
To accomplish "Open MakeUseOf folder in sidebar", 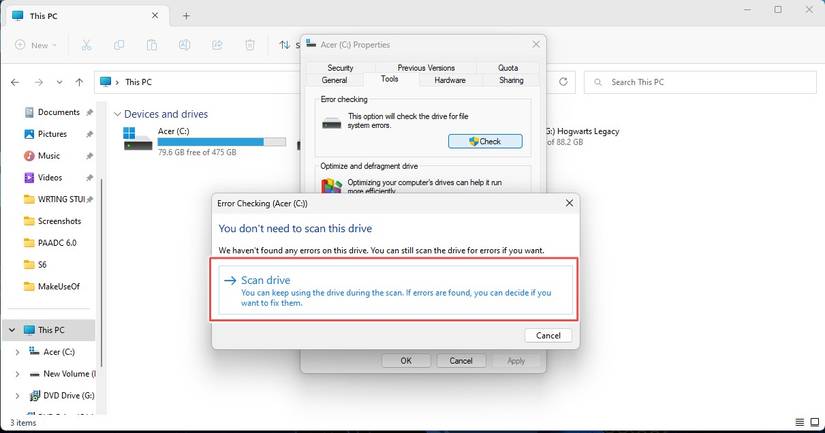I will click(x=58, y=287).
